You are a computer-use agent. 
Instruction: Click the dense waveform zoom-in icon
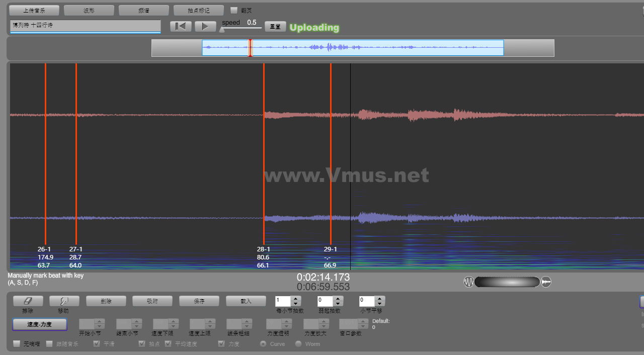tap(546, 282)
